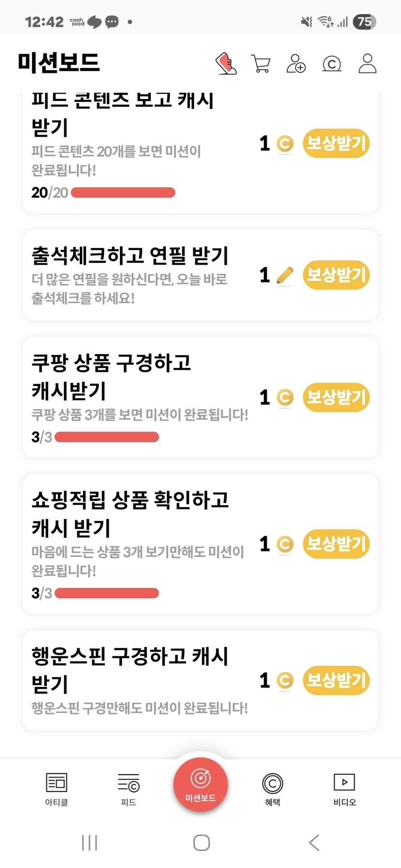Open the shopping cart icon
The width and height of the screenshot is (401, 868).
tap(261, 64)
